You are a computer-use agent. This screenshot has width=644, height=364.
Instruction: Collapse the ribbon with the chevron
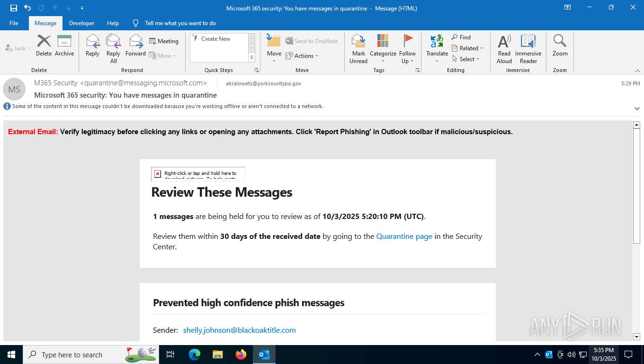[x=637, y=71]
